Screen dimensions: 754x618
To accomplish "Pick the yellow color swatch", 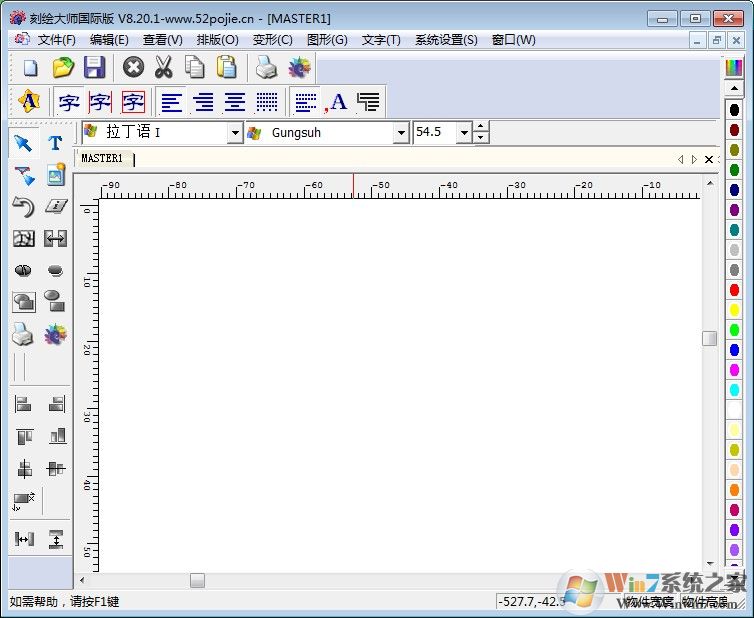I will (734, 310).
